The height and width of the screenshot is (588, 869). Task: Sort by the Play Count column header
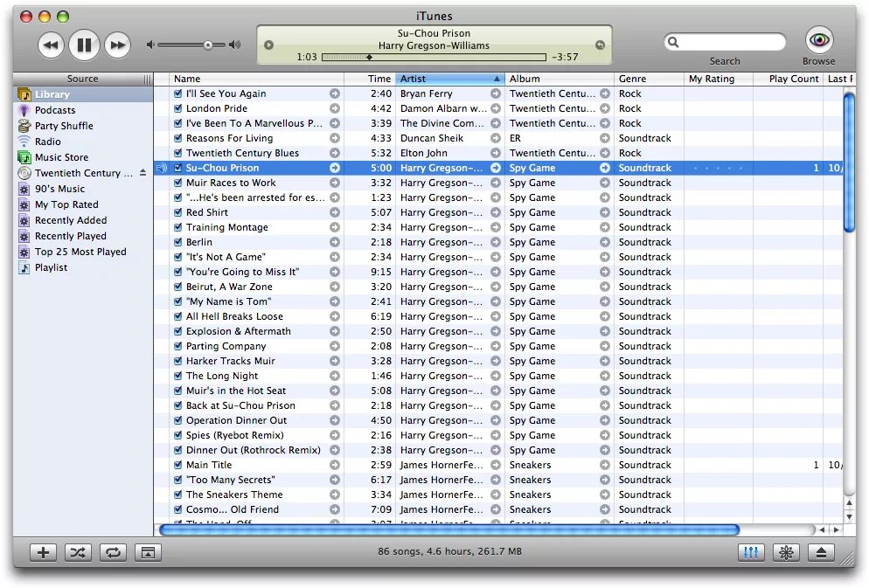point(788,79)
